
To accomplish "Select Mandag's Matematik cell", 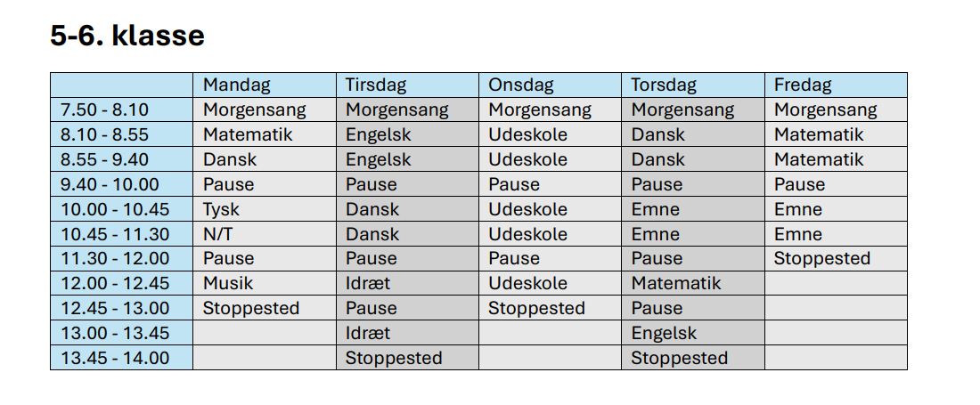I will coord(264,135).
